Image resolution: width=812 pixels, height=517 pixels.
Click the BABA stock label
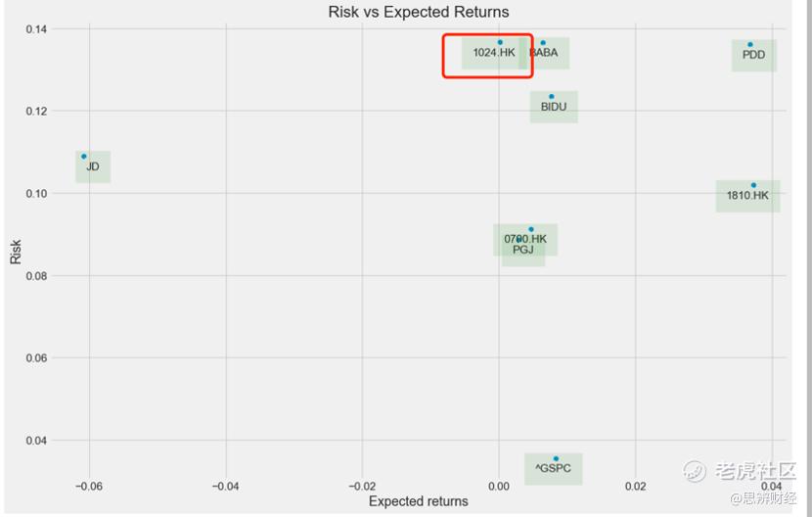[x=546, y=53]
